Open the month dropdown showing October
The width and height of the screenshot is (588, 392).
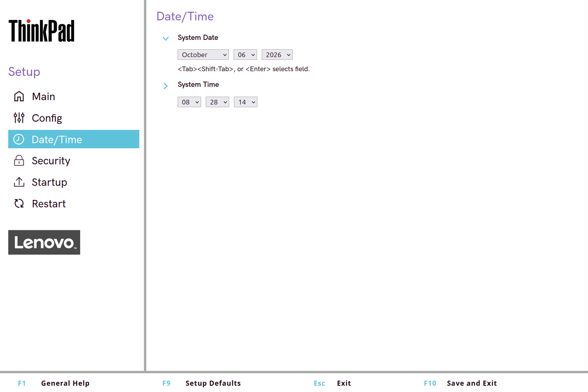(x=203, y=55)
